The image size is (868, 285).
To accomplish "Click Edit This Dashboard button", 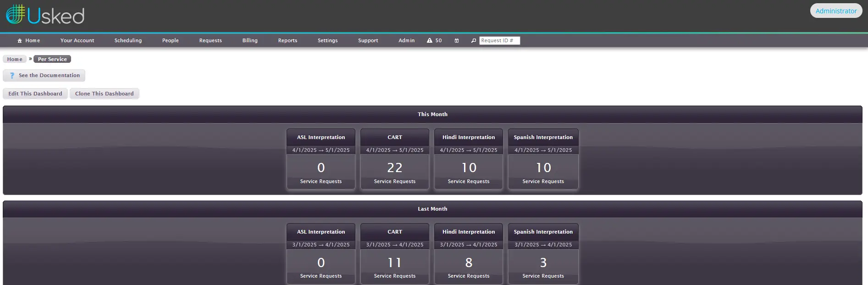I will point(35,94).
